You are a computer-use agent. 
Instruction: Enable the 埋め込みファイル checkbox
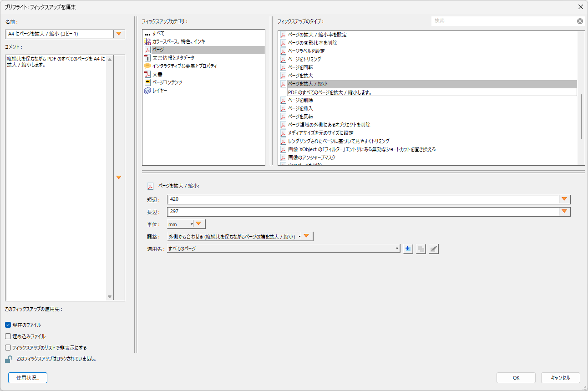[6, 337]
